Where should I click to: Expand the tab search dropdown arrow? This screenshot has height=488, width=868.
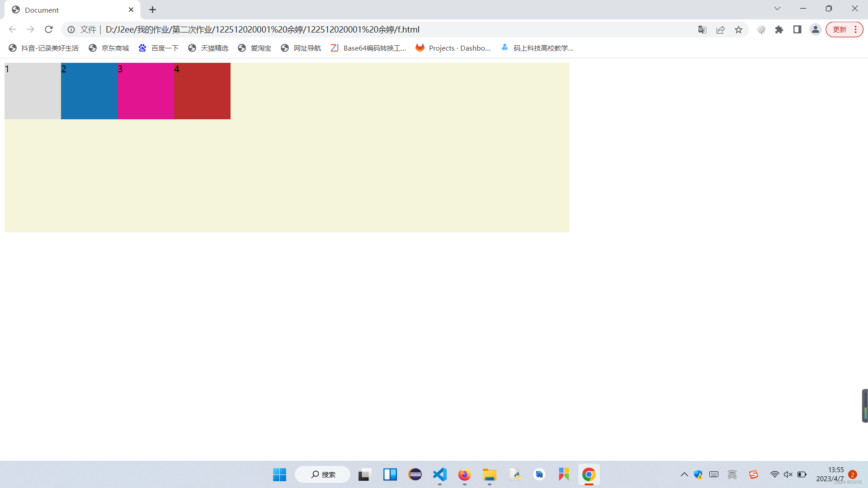click(777, 9)
